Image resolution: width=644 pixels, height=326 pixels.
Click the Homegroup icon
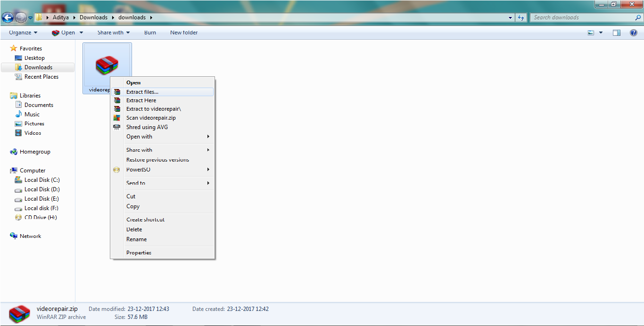click(x=14, y=152)
